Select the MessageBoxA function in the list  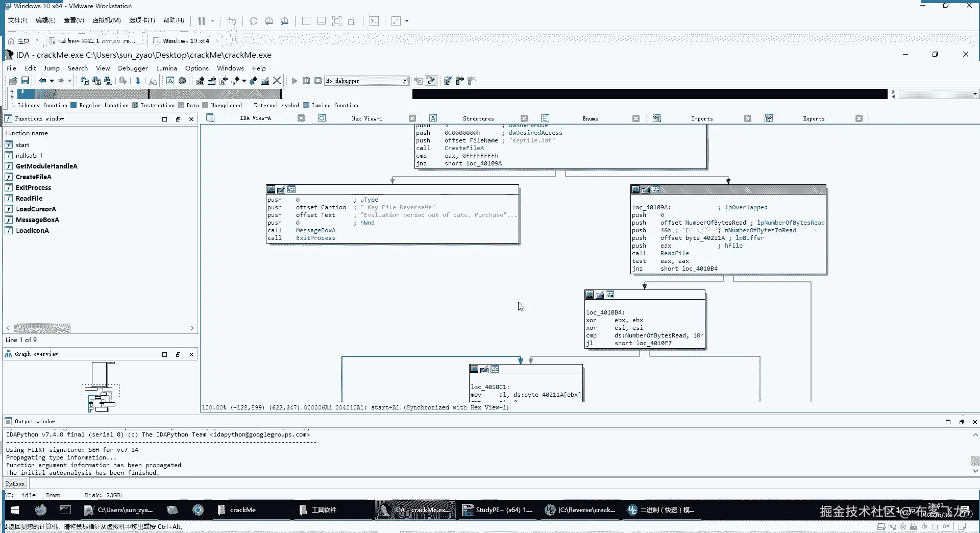(x=37, y=220)
